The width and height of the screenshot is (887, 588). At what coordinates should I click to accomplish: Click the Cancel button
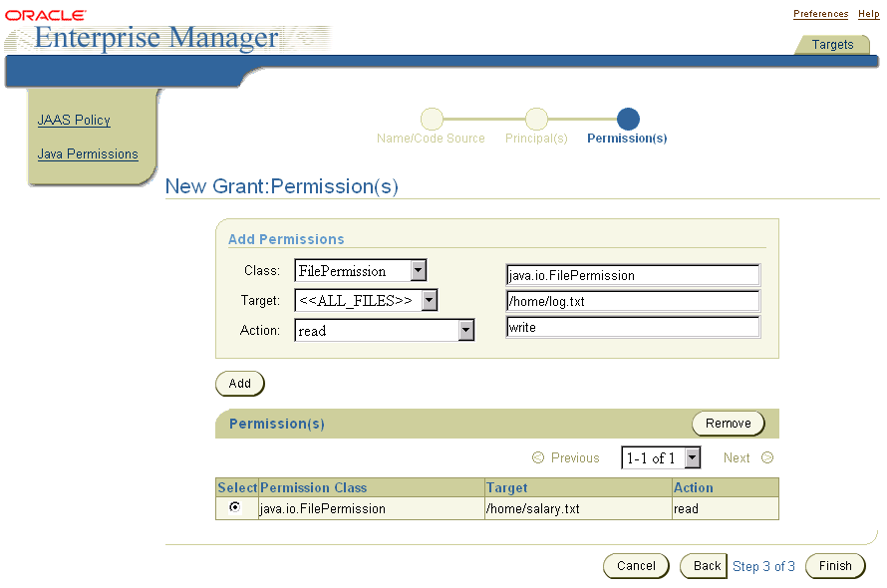click(x=636, y=566)
